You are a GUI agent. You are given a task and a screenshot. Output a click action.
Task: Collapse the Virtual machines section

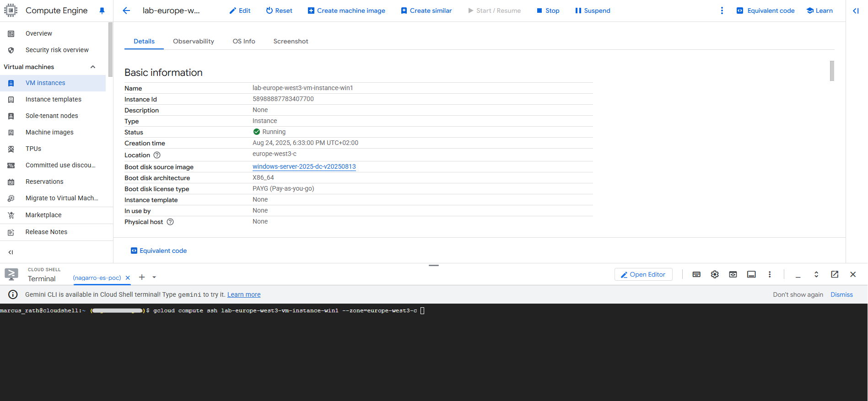(x=93, y=67)
